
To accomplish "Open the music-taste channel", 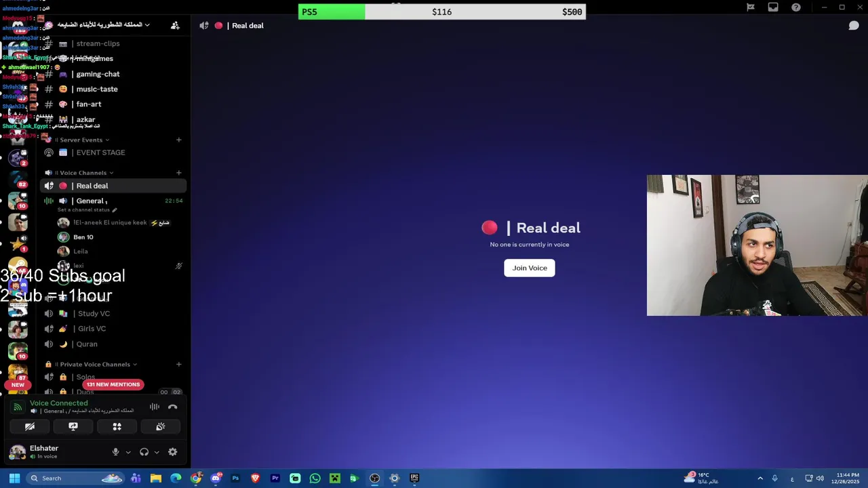I will click(x=113, y=89).
